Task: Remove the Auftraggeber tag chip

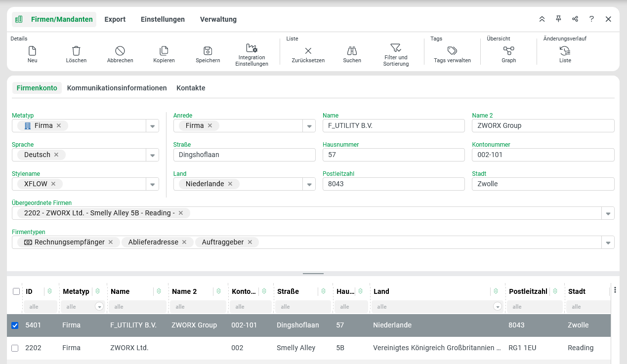Action: pyautogui.click(x=250, y=242)
